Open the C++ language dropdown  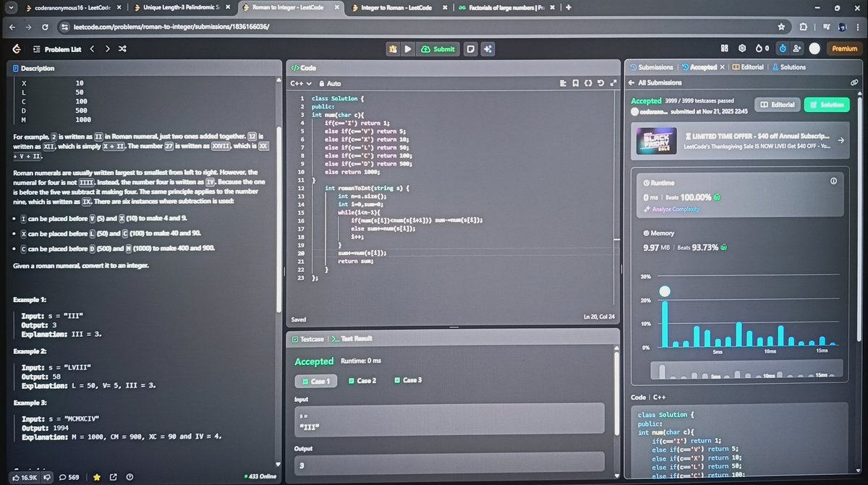click(300, 84)
